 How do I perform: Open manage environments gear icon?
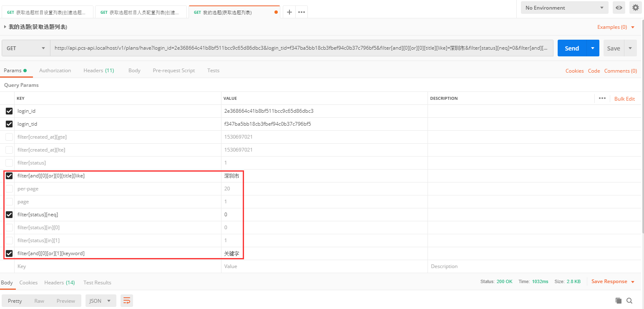(635, 8)
